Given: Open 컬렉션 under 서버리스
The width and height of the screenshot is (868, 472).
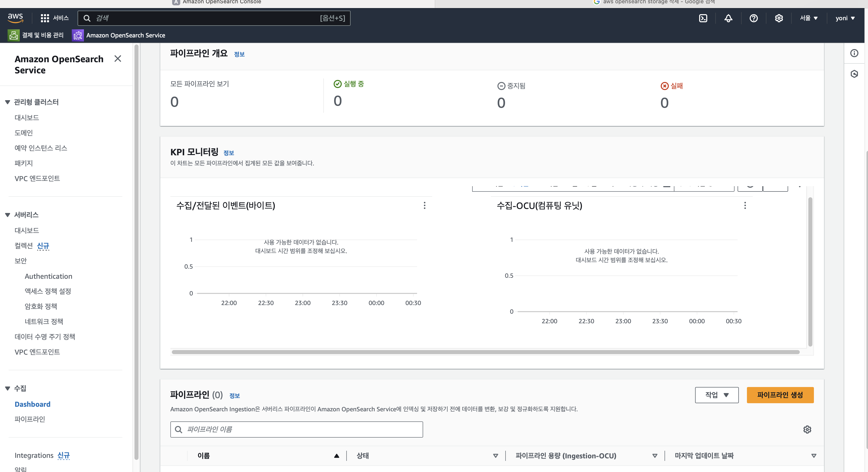Looking at the screenshot, I should 24,246.
